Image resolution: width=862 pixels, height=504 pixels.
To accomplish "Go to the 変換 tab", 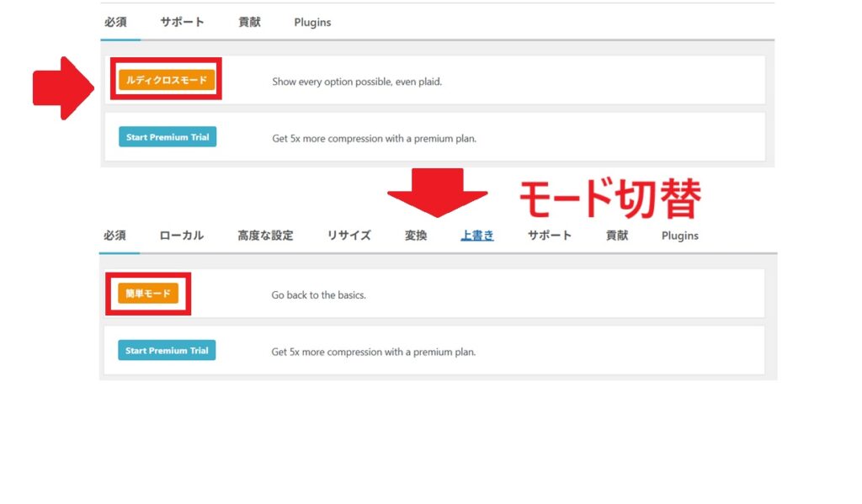I will click(x=416, y=236).
